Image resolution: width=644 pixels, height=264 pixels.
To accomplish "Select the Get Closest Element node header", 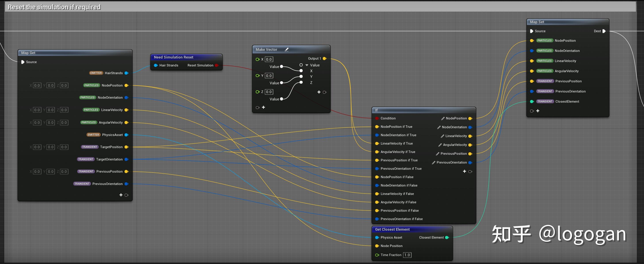I will click(x=392, y=229).
